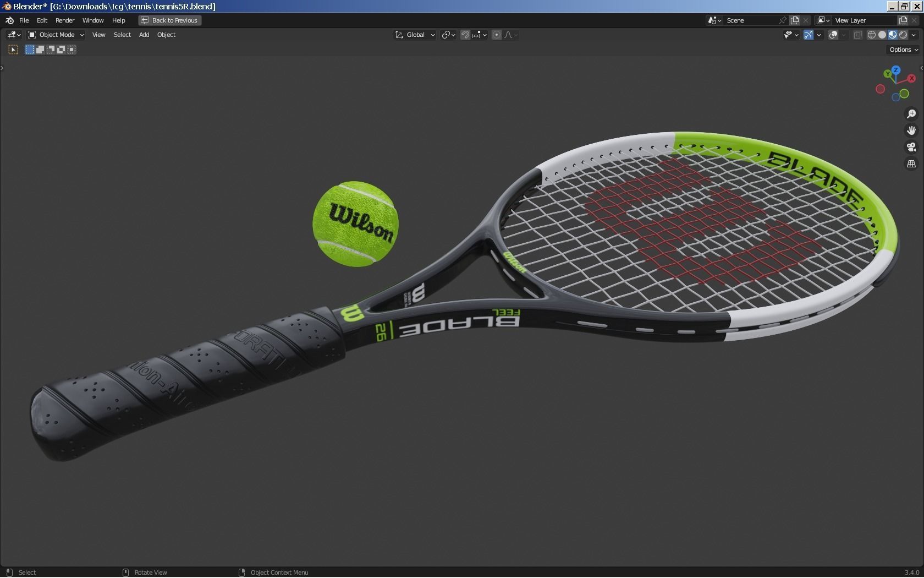The width and height of the screenshot is (924, 578).
Task: Choose Subtract from selection mode
Action: pos(51,50)
